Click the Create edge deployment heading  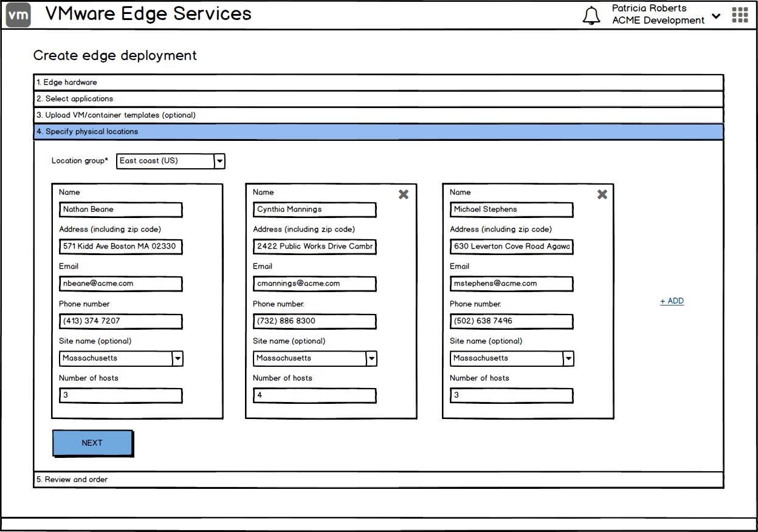[115, 56]
